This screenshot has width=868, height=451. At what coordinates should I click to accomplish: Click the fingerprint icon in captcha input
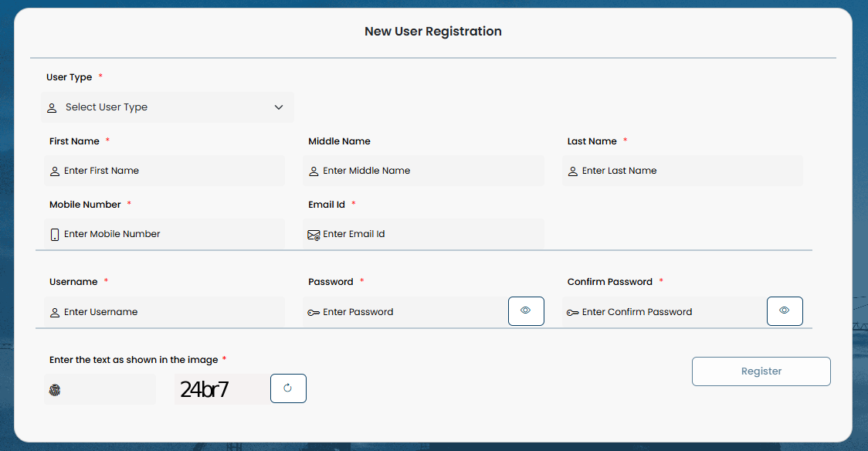tap(55, 390)
